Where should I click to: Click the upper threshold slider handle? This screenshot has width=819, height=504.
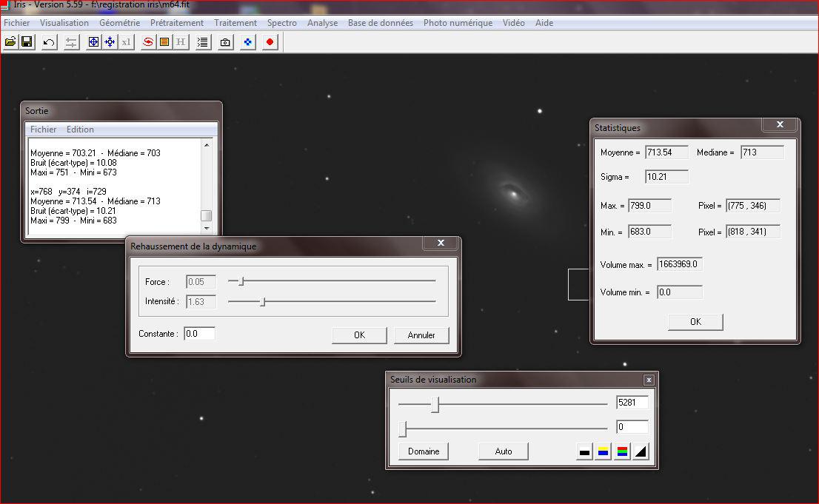pos(435,404)
